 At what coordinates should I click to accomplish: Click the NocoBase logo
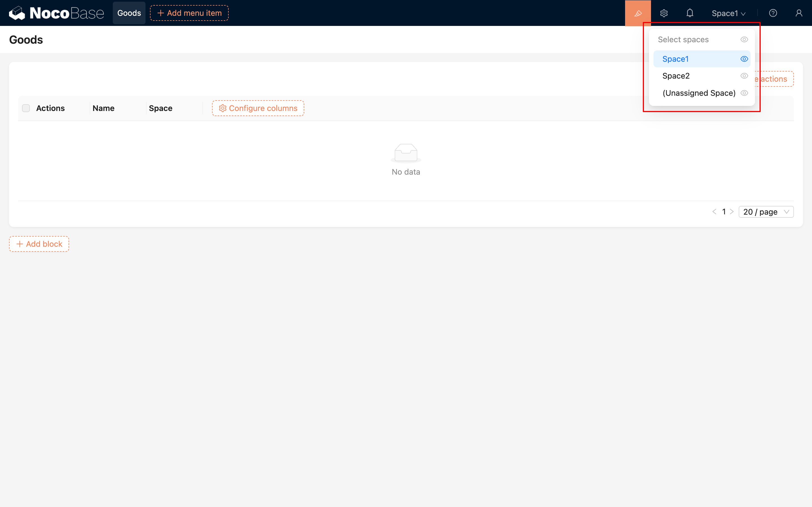[x=56, y=13]
